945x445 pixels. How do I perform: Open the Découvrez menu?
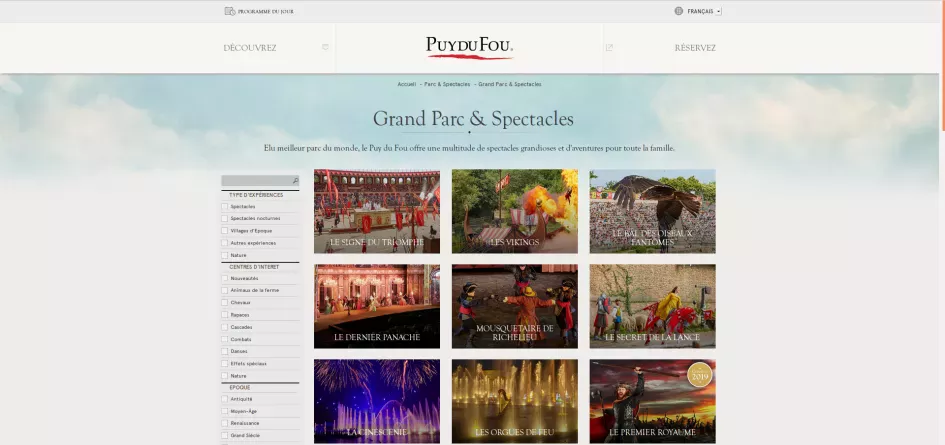(250, 48)
